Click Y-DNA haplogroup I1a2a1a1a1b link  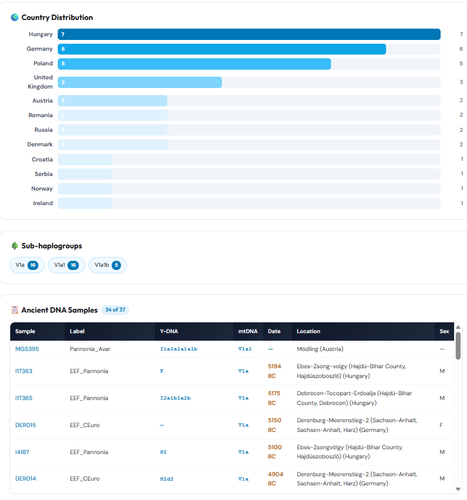[x=179, y=349]
